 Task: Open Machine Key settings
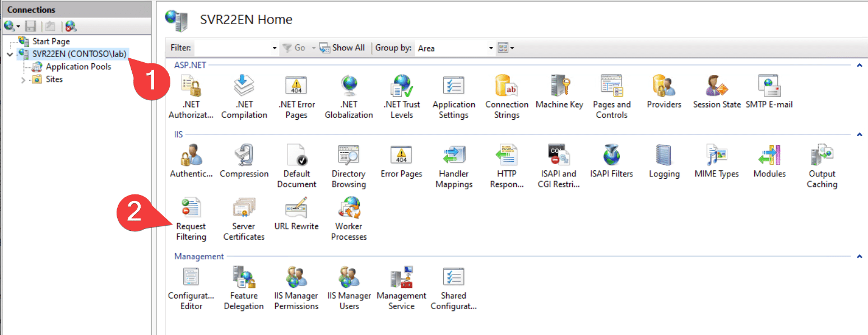point(559,92)
